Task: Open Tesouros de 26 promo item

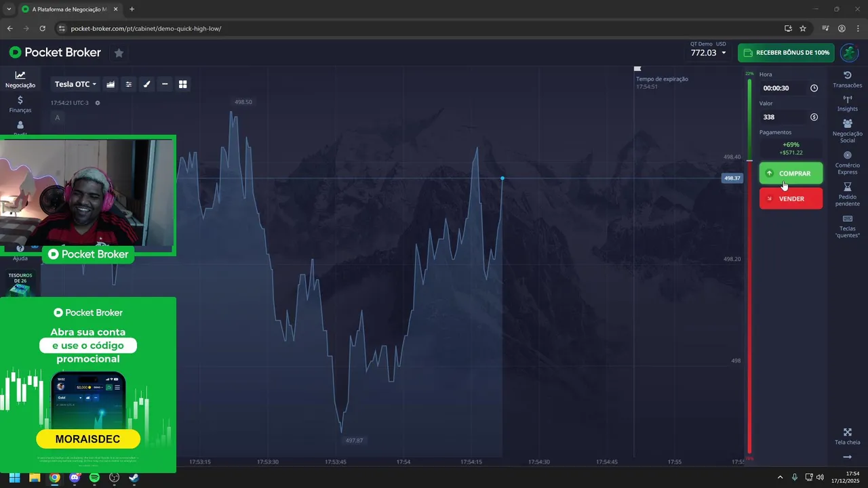Action: click(x=20, y=284)
